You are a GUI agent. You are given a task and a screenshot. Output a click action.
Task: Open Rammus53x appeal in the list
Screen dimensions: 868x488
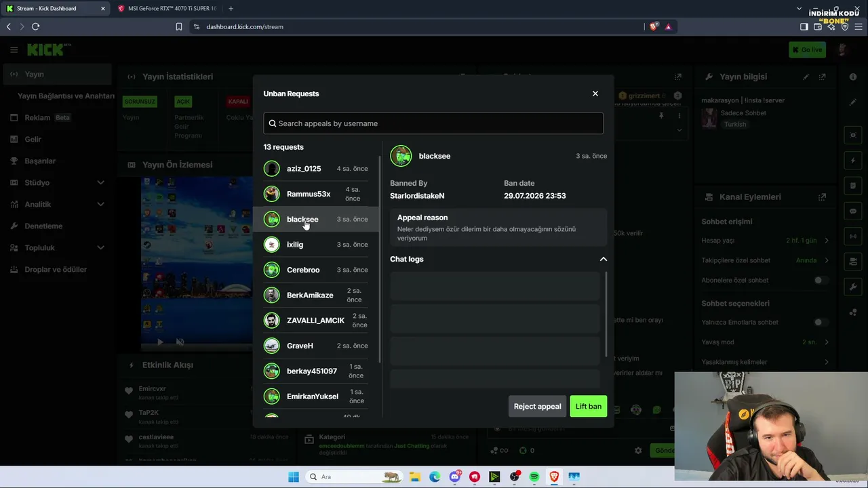pyautogui.click(x=316, y=194)
